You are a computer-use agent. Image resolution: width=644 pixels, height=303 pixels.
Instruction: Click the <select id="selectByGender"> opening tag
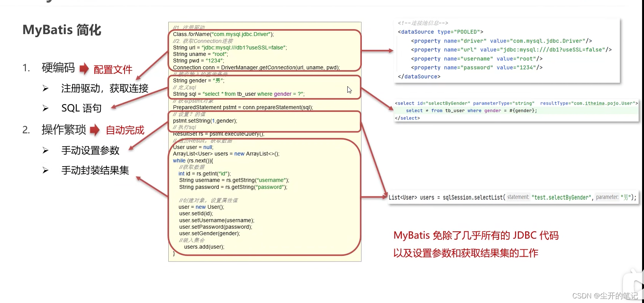click(516, 103)
